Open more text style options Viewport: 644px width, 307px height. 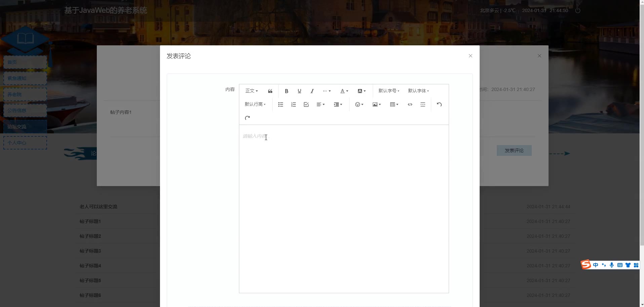(x=327, y=91)
